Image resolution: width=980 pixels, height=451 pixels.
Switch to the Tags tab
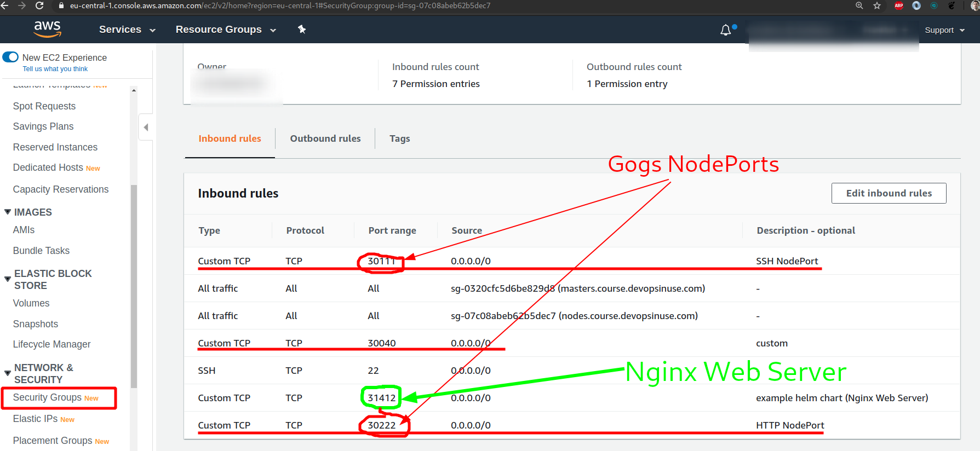(399, 138)
